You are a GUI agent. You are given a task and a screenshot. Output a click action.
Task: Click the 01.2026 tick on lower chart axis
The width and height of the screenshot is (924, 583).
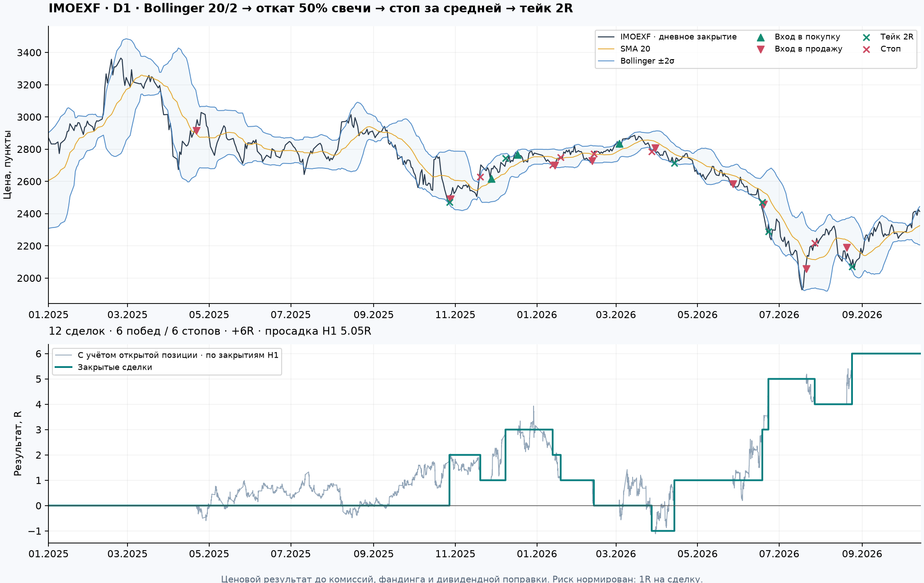tap(537, 554)
